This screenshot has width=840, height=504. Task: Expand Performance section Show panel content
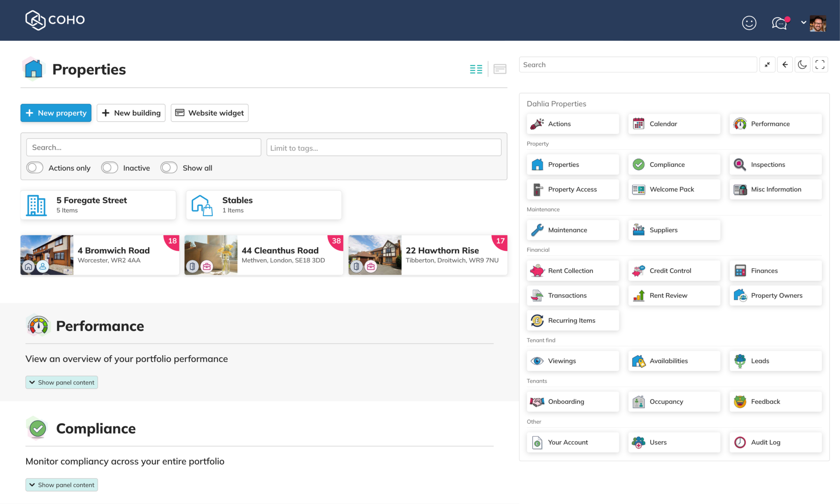(61, 382)
